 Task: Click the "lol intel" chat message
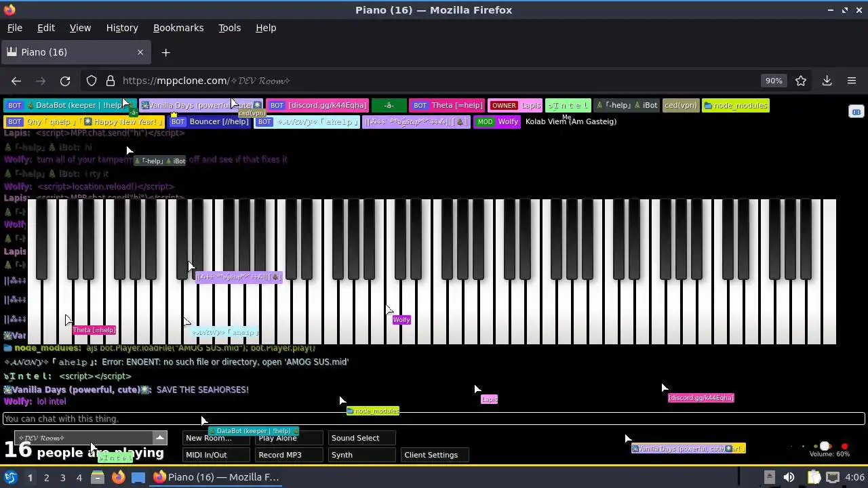pos(52,402)
